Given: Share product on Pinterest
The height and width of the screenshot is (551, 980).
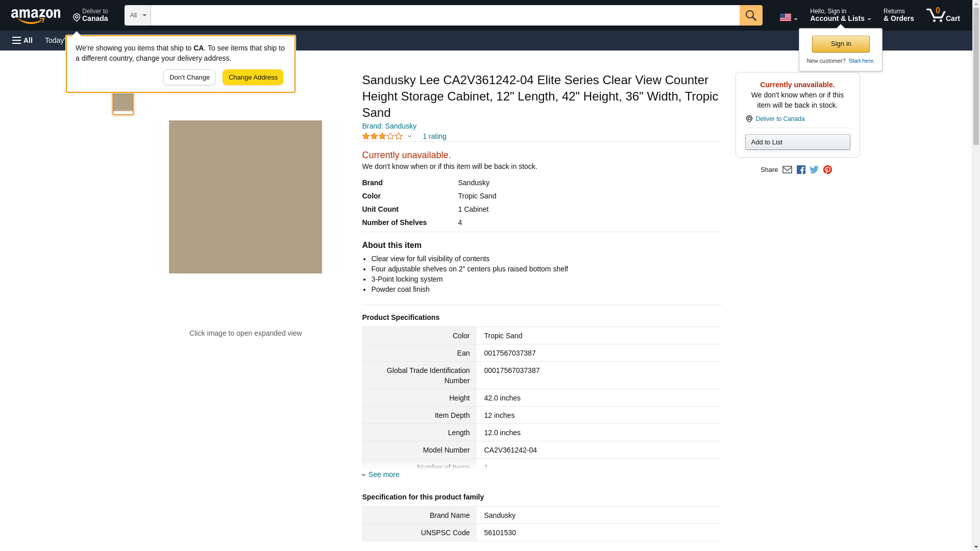Looking at the screenshot, I should 827,170.
